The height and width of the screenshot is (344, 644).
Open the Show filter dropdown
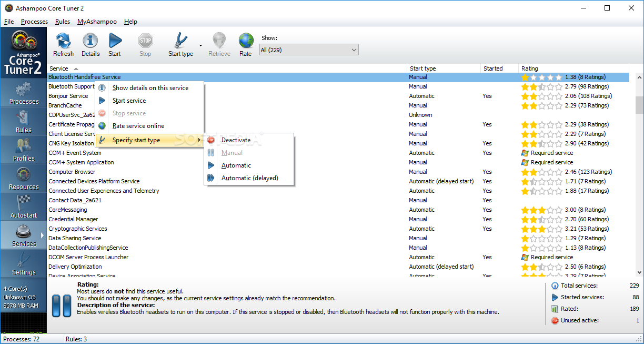point(309,50)
